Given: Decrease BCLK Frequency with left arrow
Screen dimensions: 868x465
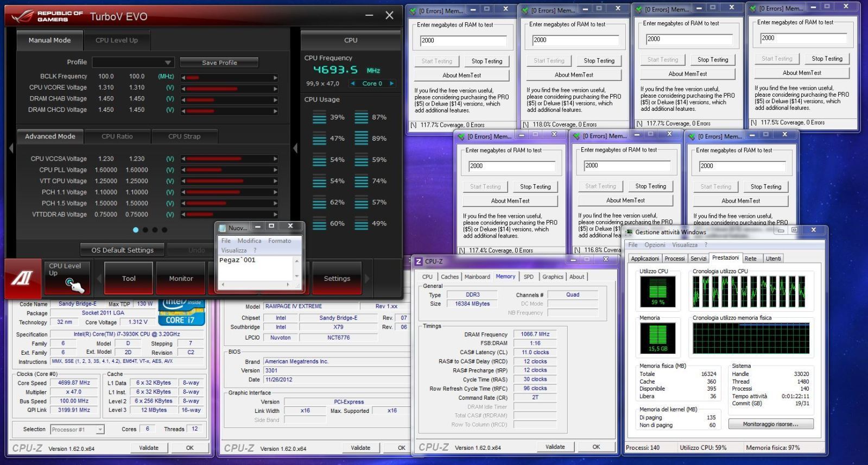Looking at the screenshot, I should (x=183, y=77).
